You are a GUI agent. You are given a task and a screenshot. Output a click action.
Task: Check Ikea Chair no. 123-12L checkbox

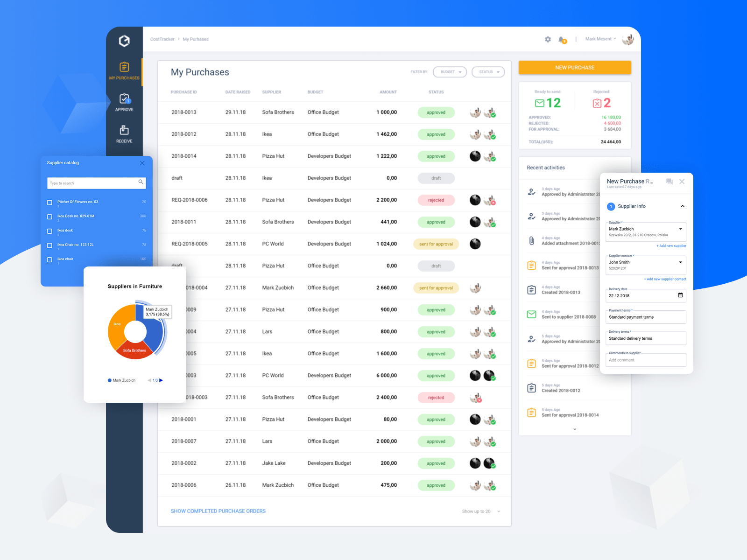[49, 245]
